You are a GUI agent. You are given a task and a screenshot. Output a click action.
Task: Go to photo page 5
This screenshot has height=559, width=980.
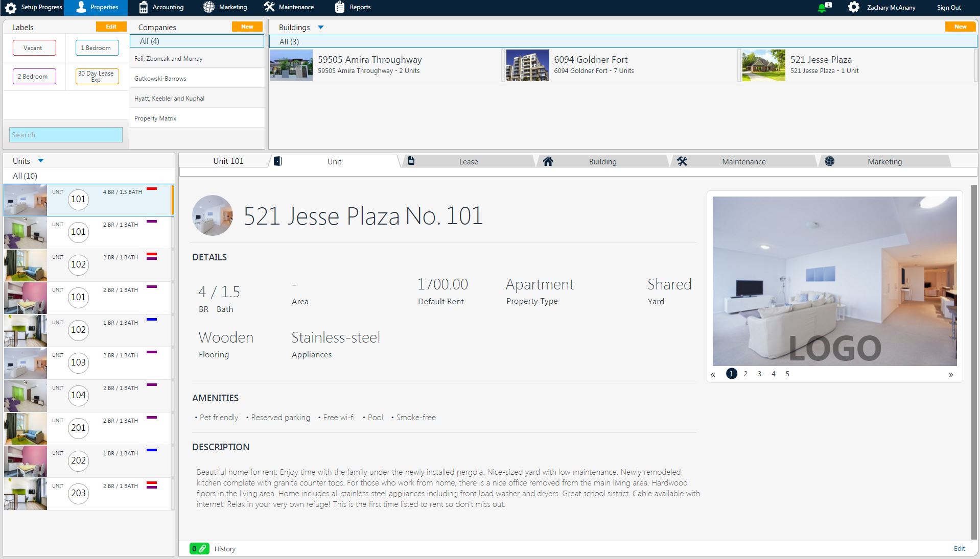point(787,374)
